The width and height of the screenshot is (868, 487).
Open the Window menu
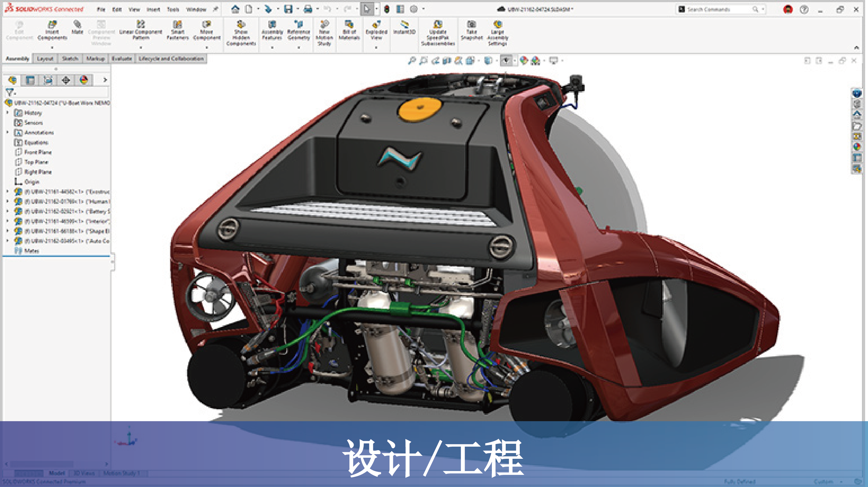coord(196,10)
